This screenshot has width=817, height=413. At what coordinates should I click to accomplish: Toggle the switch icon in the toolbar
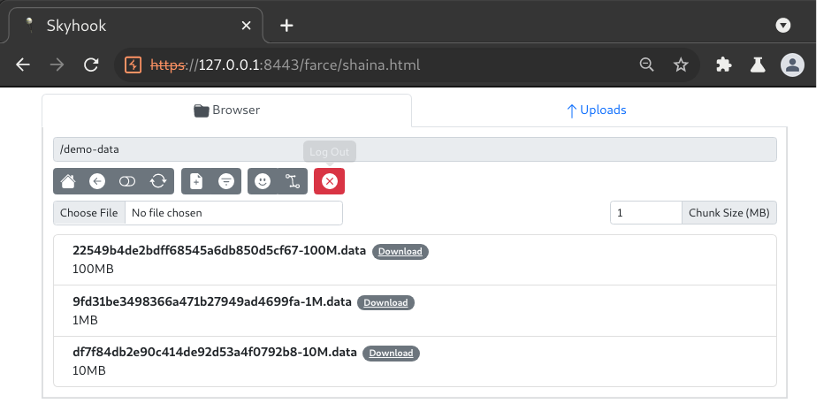127,181
